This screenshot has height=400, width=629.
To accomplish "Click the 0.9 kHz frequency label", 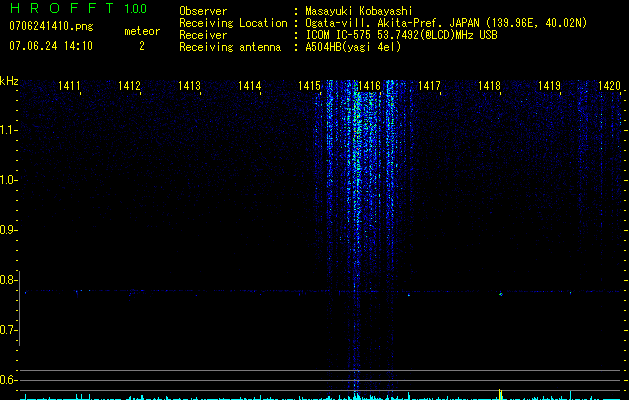I will point(8,230).
